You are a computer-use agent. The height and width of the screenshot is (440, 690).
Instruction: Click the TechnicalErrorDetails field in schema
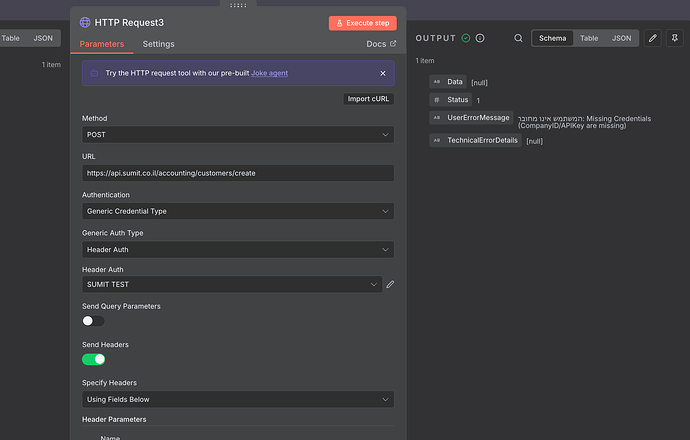pyautogui.click(x=475, y=140)
